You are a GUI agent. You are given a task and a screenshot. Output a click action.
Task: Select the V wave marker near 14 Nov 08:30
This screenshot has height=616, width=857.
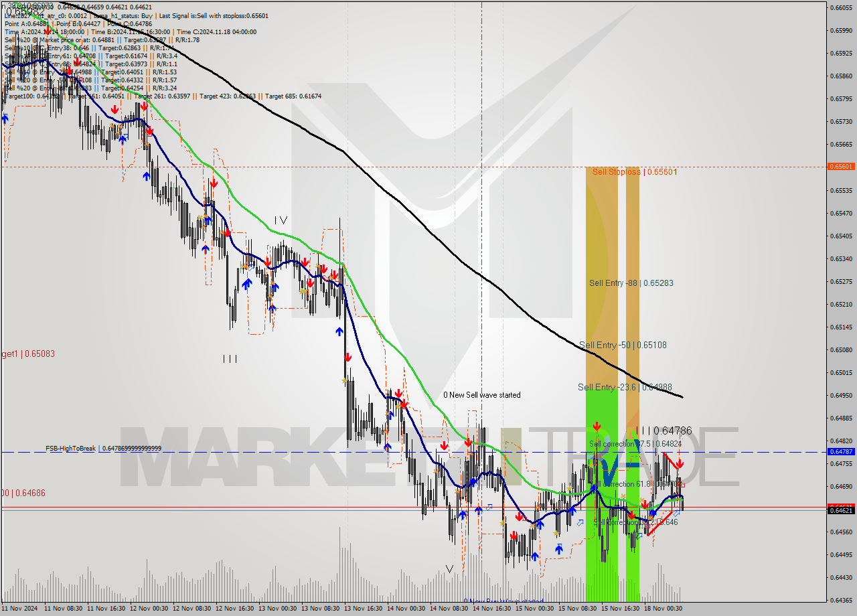(449, 569)
